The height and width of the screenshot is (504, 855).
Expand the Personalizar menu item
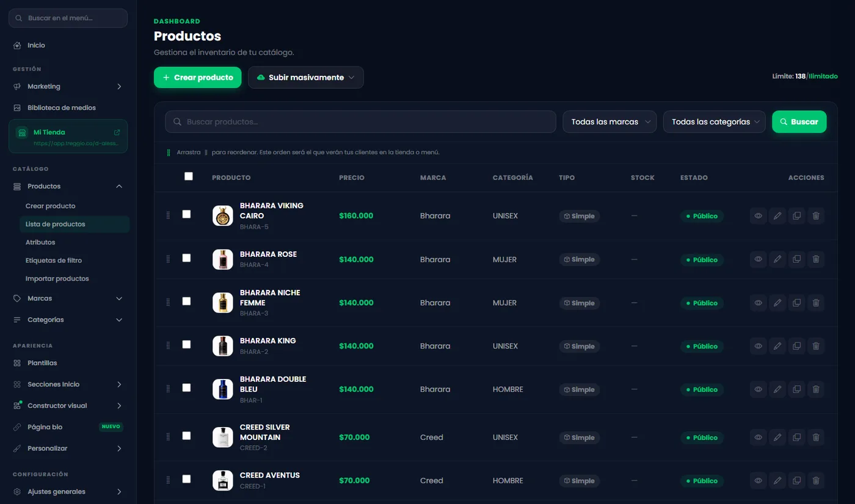tap(68, 448)
